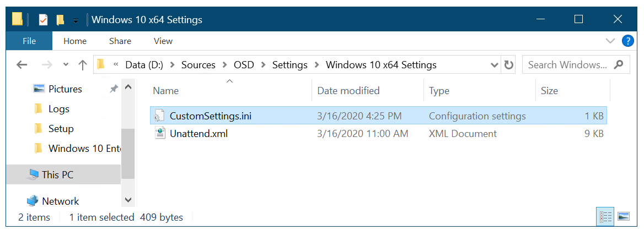Open address bar previous locations dropdown

click(495, 65)
